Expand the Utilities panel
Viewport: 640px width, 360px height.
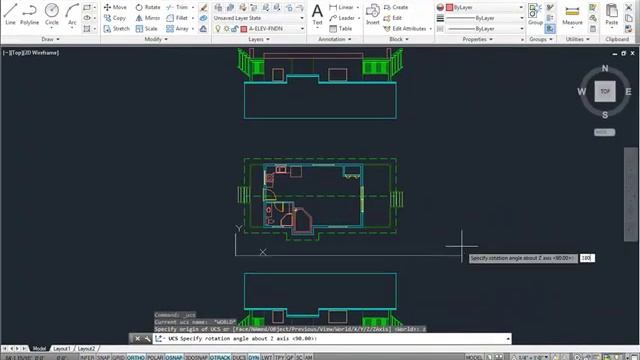click(x=578, y=39)
